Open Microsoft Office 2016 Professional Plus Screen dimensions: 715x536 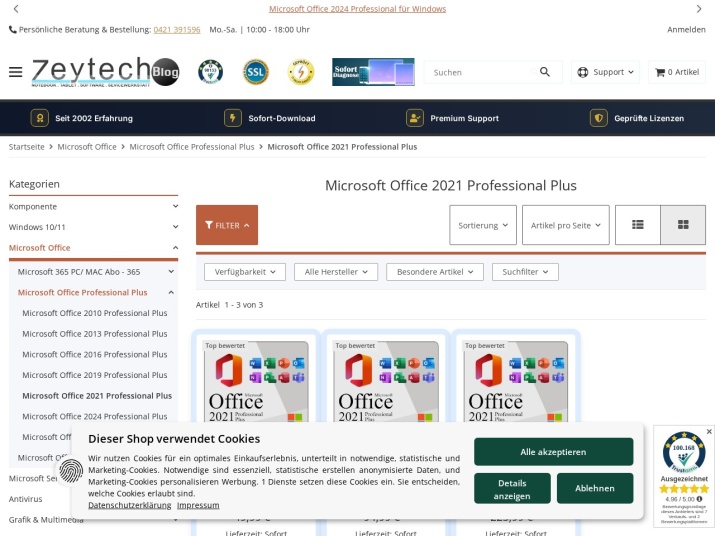click(x=95, y=354)
